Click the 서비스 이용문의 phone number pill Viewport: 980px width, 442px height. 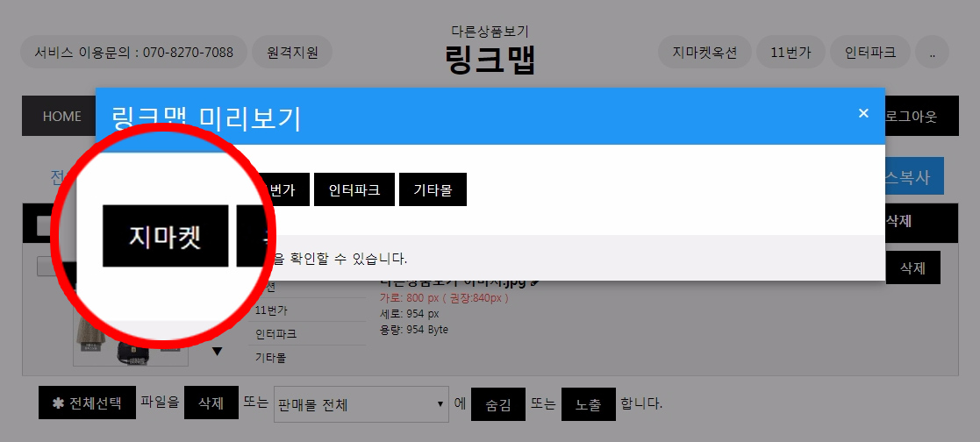pos(133,52)
